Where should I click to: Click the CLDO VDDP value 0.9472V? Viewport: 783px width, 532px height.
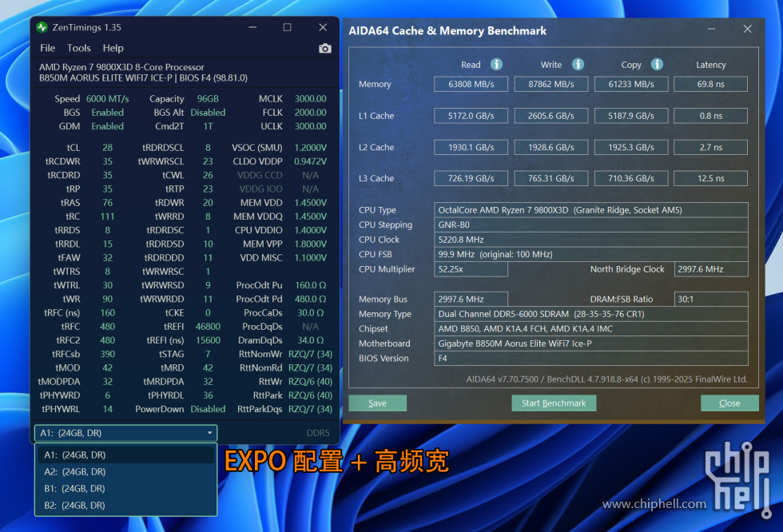[x=311, y=161]
